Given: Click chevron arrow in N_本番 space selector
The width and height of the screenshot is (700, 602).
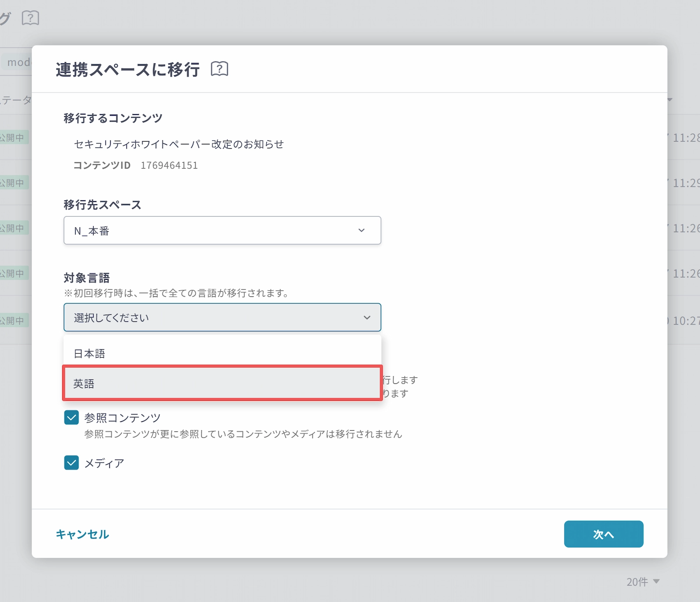Looking at the screenshot, I should pos(361,230).
